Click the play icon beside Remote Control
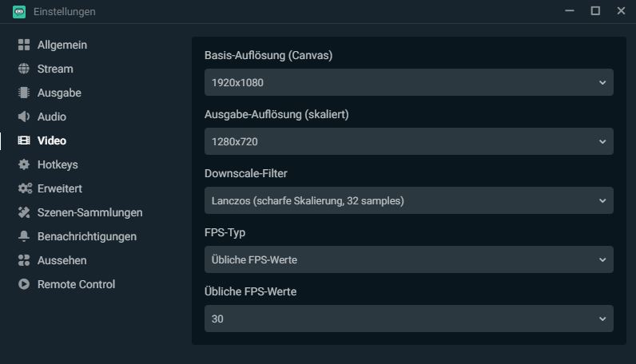Viewport: 636px width, 364px height. point(24,285)
